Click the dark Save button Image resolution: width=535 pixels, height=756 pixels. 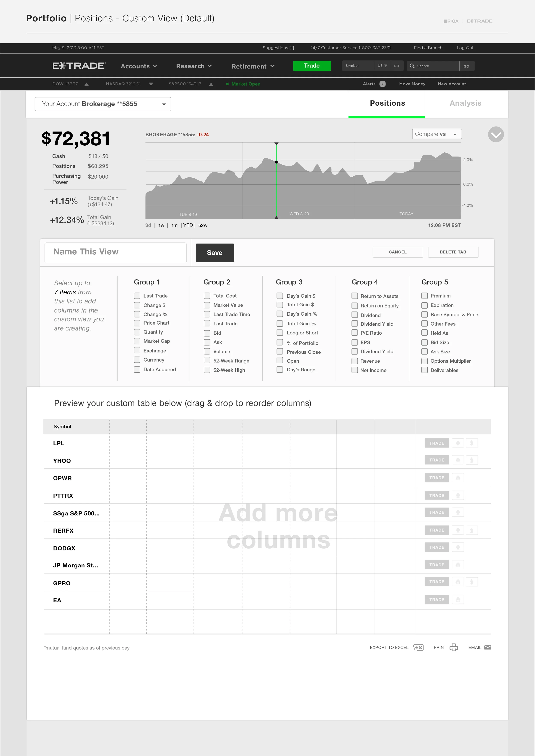(x=215, y=253)
